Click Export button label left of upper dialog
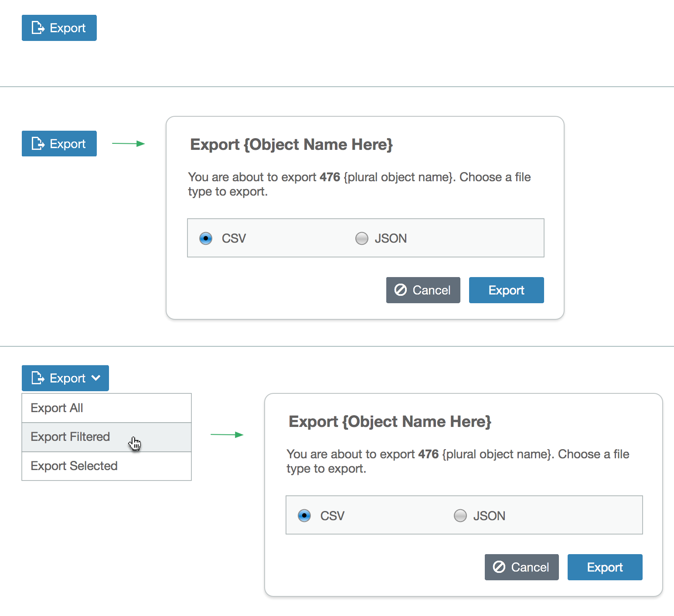 click(x=68, y=144)
